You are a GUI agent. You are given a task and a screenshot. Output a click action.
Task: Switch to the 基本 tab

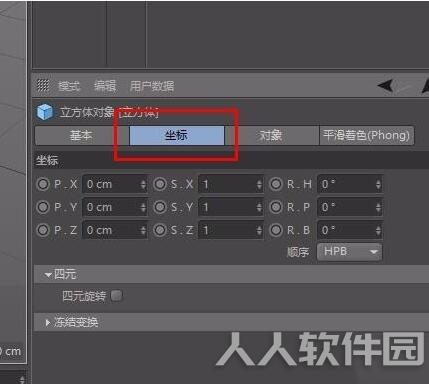(x=81, y=135)
